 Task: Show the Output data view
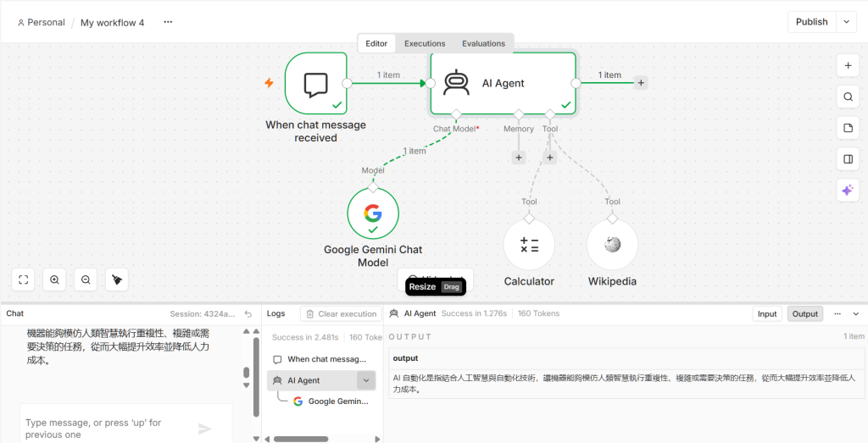(x=805, y=313)
